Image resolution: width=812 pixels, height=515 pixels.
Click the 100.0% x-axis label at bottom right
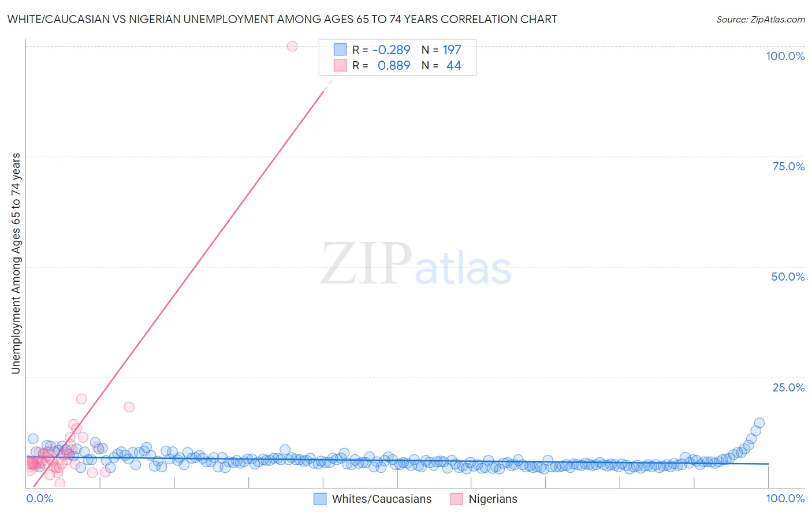pyautogui.click(x=785, y=498)
